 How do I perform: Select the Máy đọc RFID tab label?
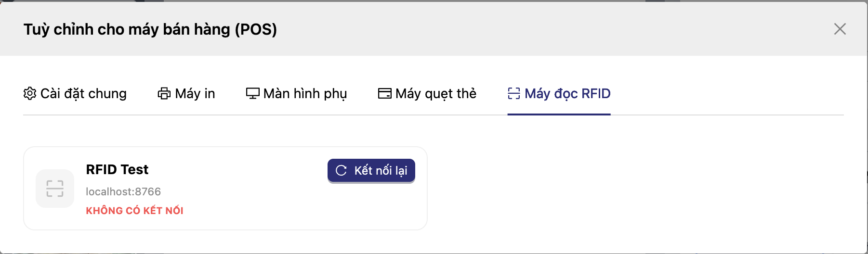coord(567,93)
